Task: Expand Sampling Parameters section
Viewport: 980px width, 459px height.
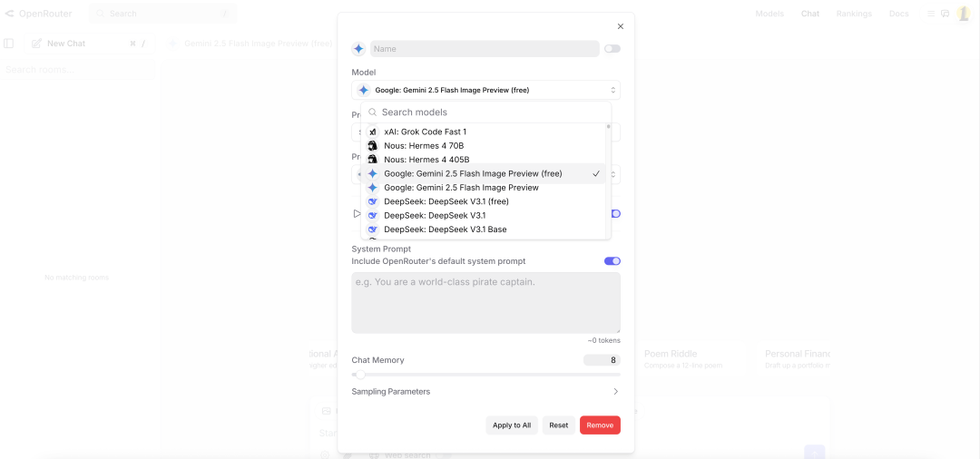Action: (485, 392)
